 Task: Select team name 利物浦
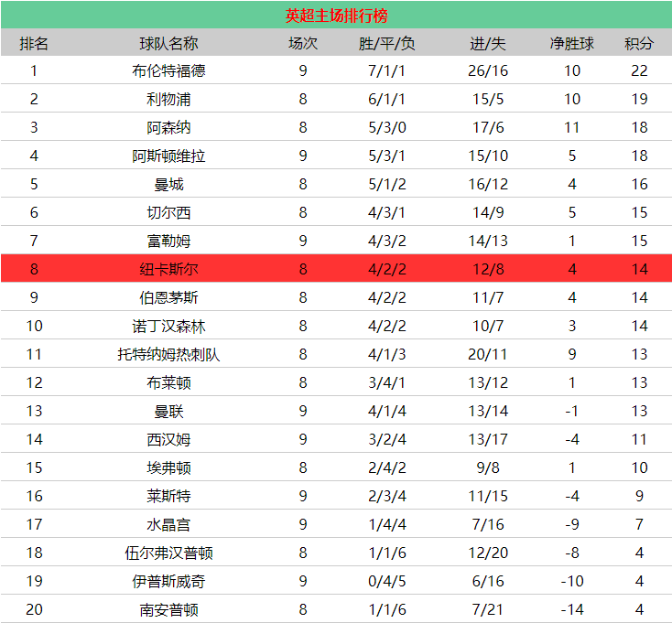[x=168, y=99]
